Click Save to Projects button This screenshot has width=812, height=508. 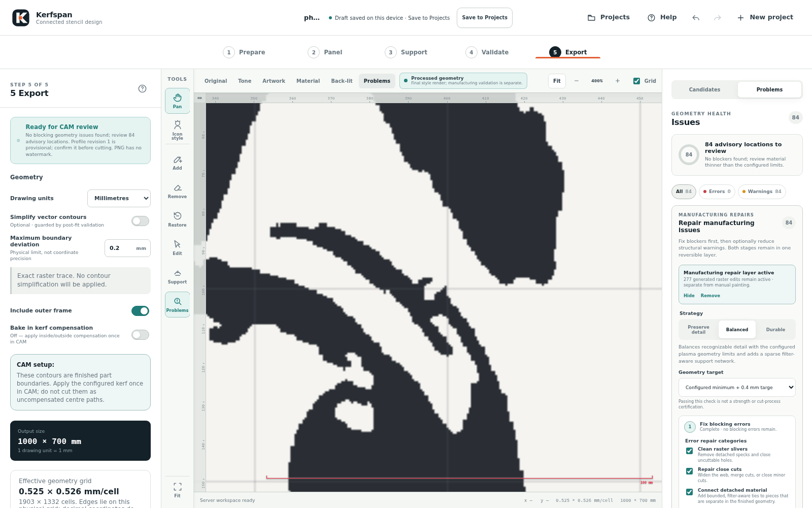pyautogui.click(x=485, y=18)
